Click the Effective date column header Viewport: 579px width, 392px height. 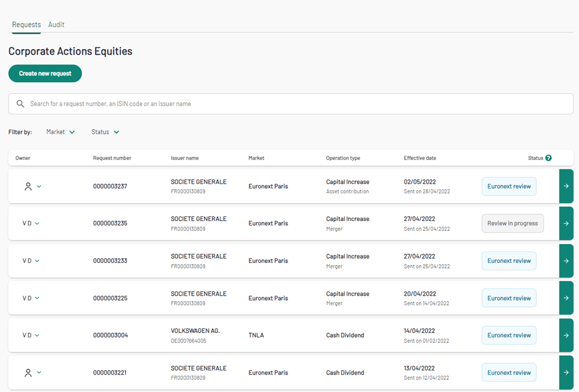[420, 158]
